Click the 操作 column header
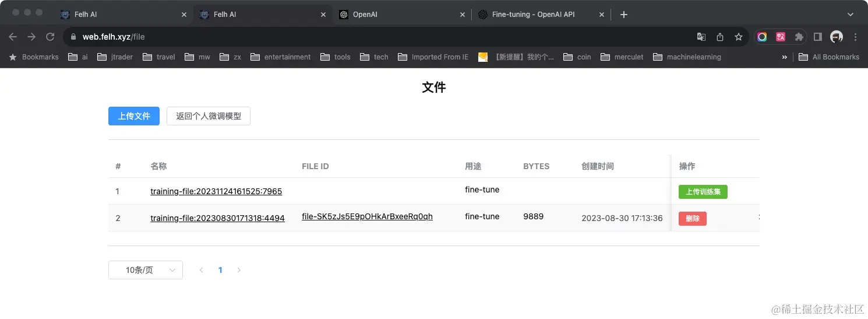This screenshot has height=319, width=868. coord(687,166)
